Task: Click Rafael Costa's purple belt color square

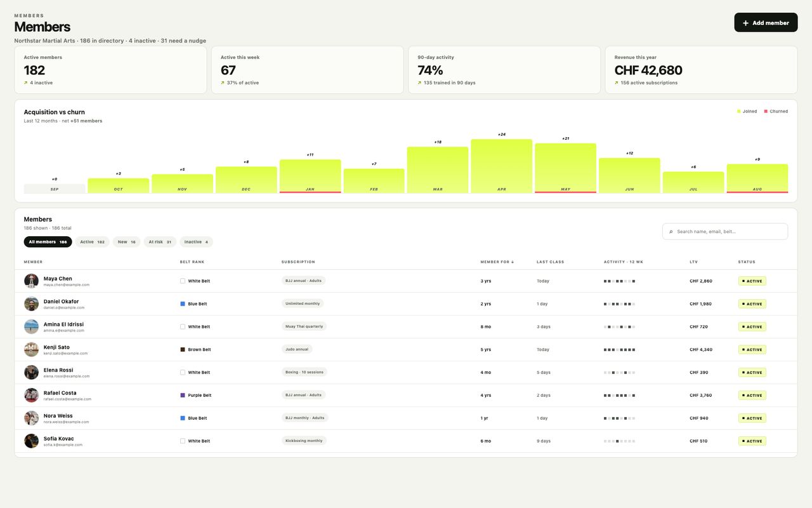Action: coord(183,395)
